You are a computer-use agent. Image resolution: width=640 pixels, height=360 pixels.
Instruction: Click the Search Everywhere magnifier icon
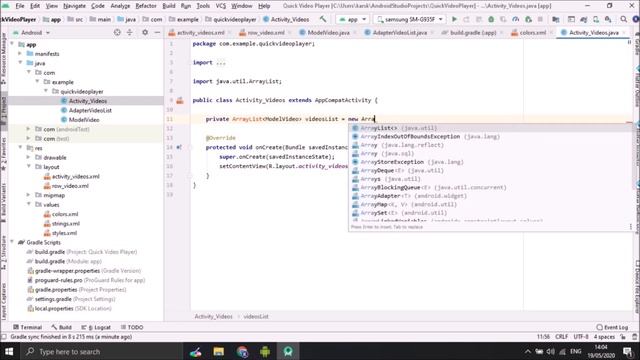(x=624, y=19)
